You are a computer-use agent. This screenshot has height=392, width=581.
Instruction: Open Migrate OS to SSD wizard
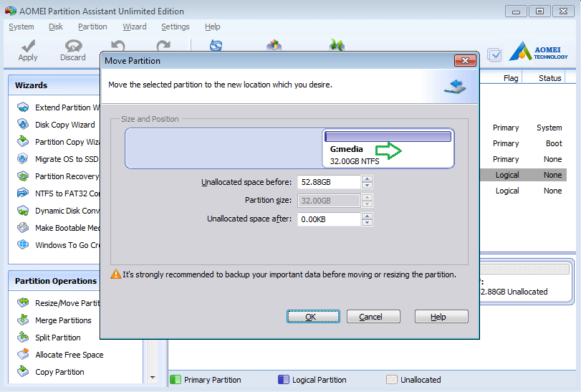point(58,159)
